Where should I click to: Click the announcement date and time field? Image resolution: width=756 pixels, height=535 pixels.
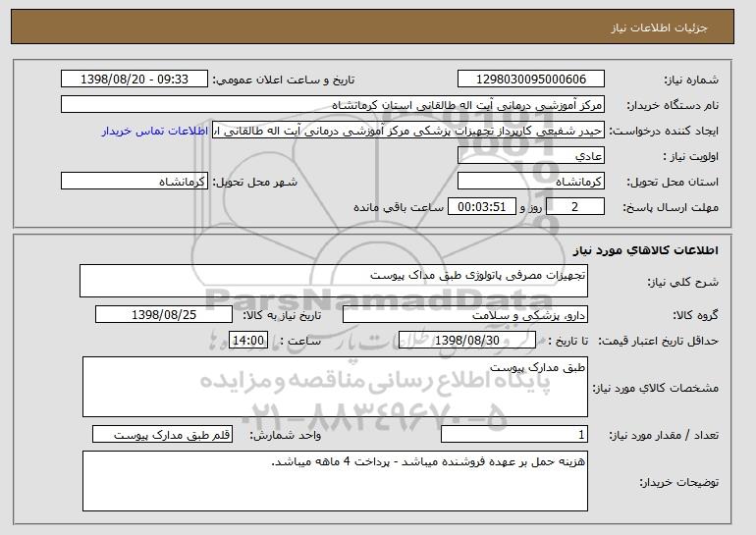coord(135,80)
